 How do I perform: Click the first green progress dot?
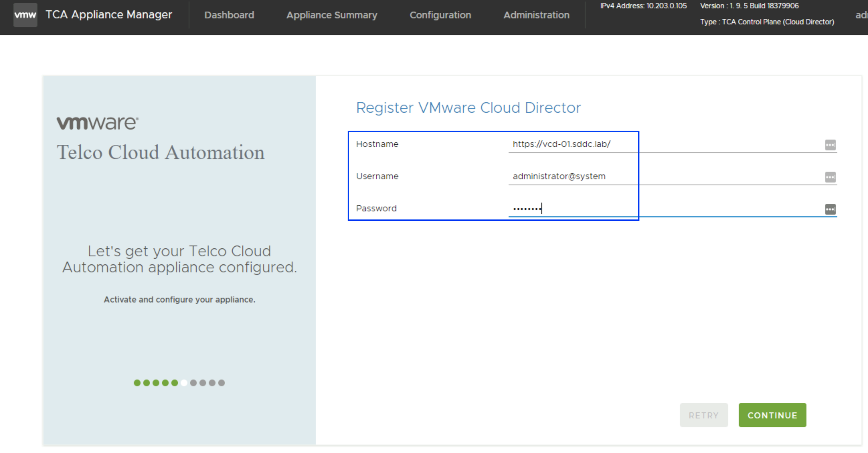click(137, 383)
